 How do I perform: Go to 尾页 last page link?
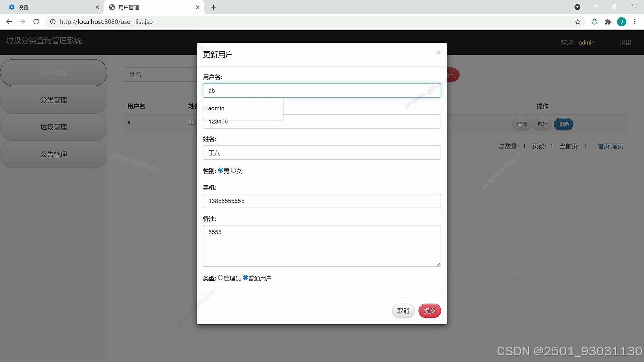[617, 146]
